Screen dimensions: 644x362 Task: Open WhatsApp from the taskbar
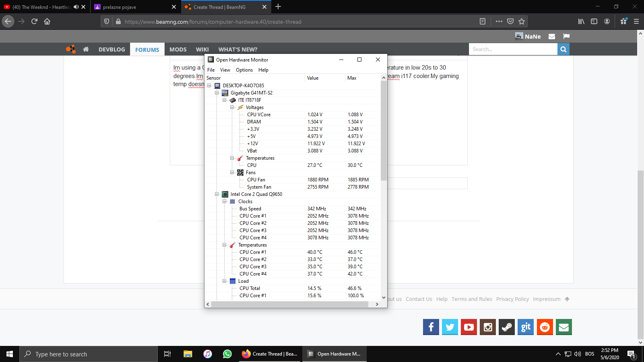tap(227, 354)
